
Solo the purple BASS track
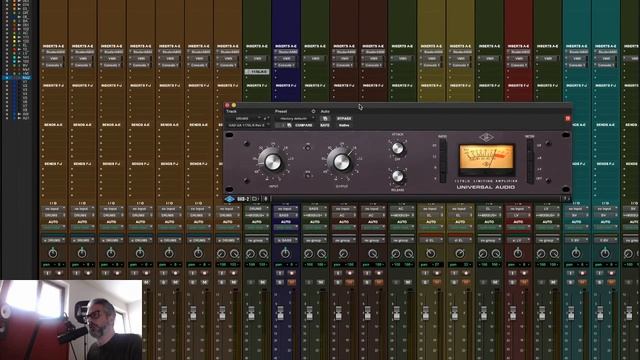pyautogui.click(x=280, y=282)
